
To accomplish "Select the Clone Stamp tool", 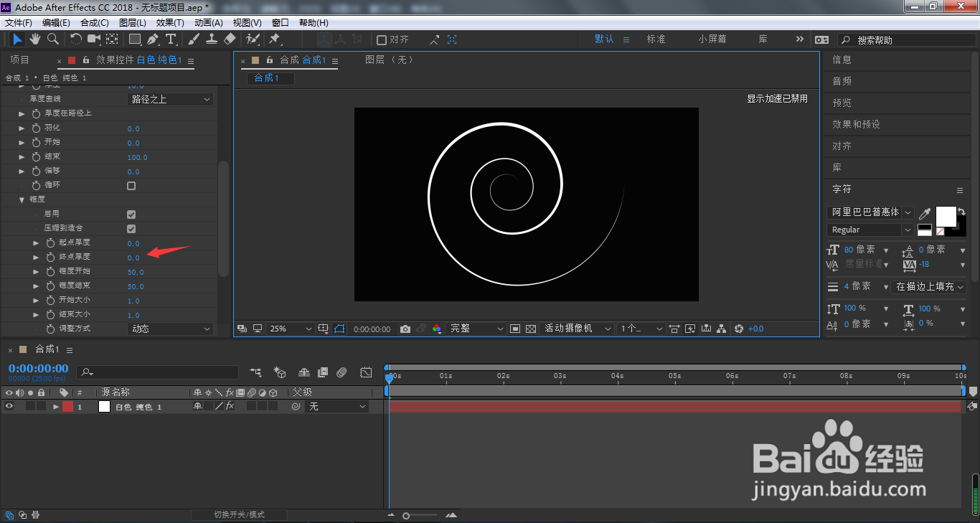I will 212,39.
